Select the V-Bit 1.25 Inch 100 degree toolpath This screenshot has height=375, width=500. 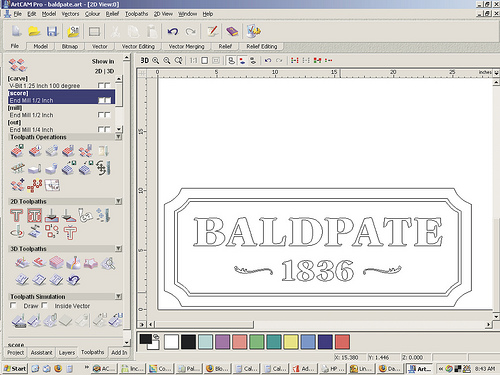click(x=45, y=86)
